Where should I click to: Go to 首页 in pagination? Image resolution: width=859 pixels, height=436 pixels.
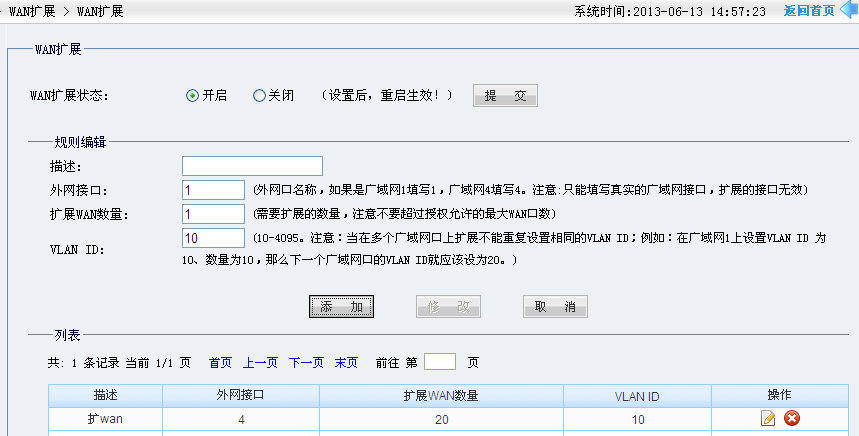[x=220, y=363]
